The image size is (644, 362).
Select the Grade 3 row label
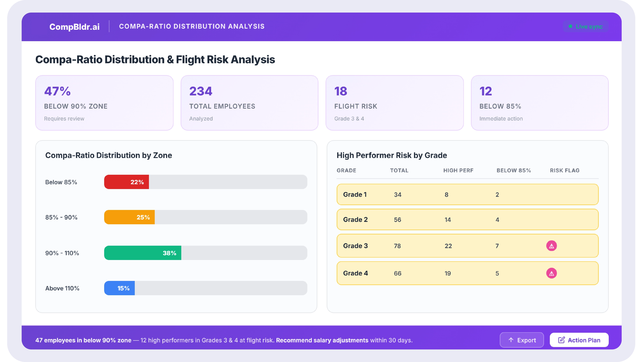tap(355, 246)
